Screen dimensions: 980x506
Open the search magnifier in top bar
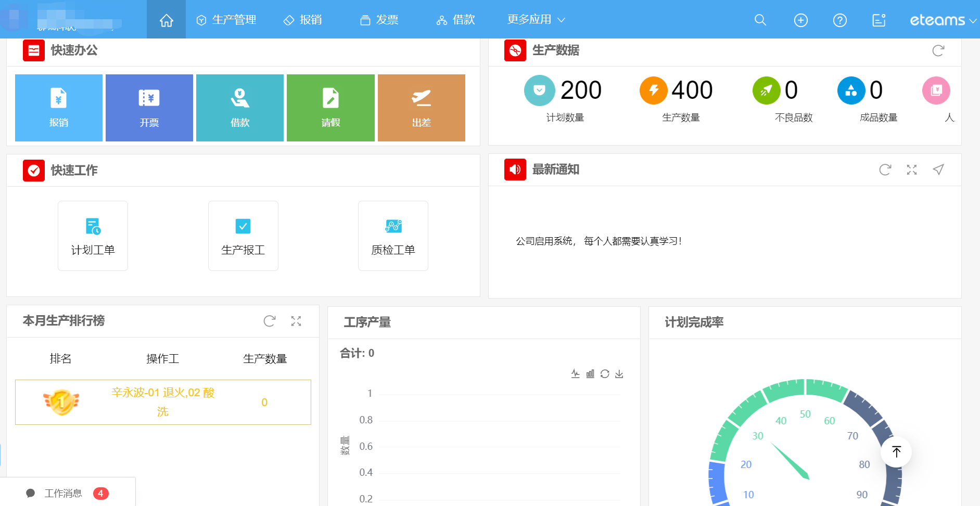(760, 20)
